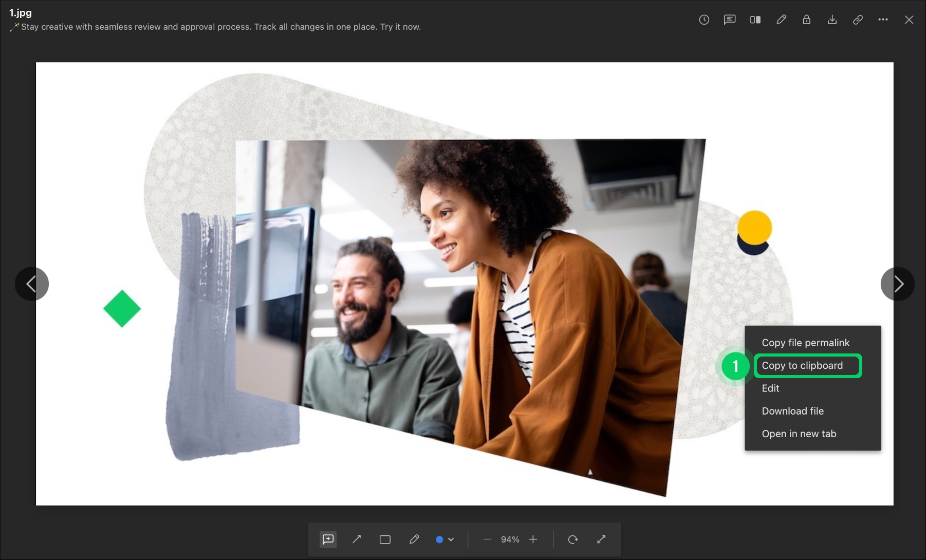The image size is (926, 560).
Task: Toggle the side-by-side compare view icon
Action: coord(755,20)
